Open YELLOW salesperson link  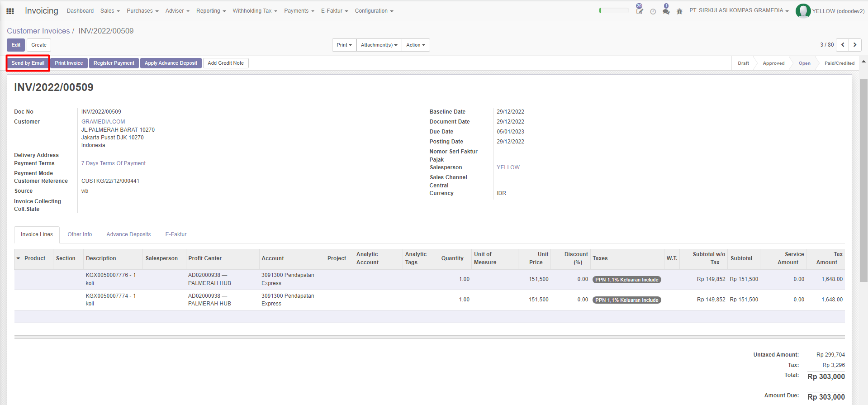coord(508,167)
